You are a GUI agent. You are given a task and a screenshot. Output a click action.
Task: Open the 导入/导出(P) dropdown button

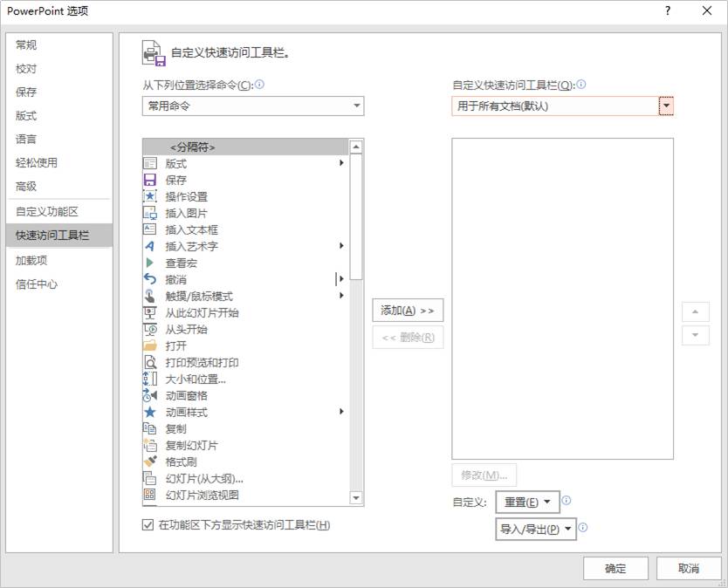point(536,529)
